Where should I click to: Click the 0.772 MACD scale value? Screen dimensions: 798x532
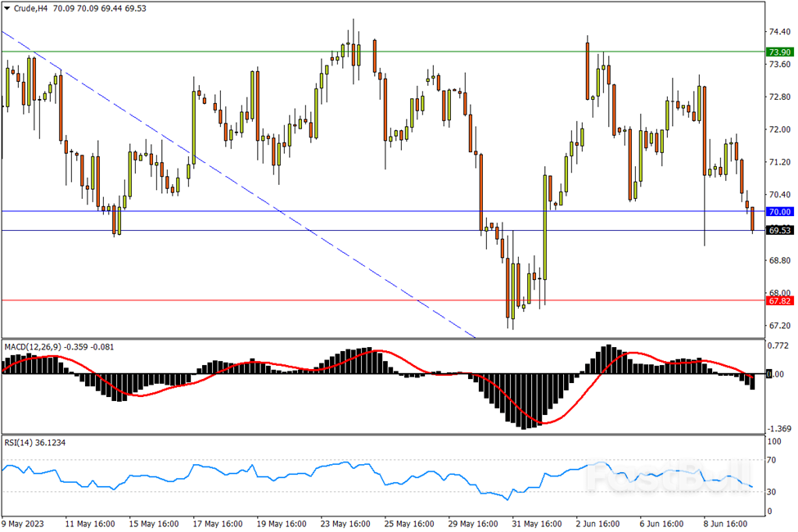click(x=778, y=346)
